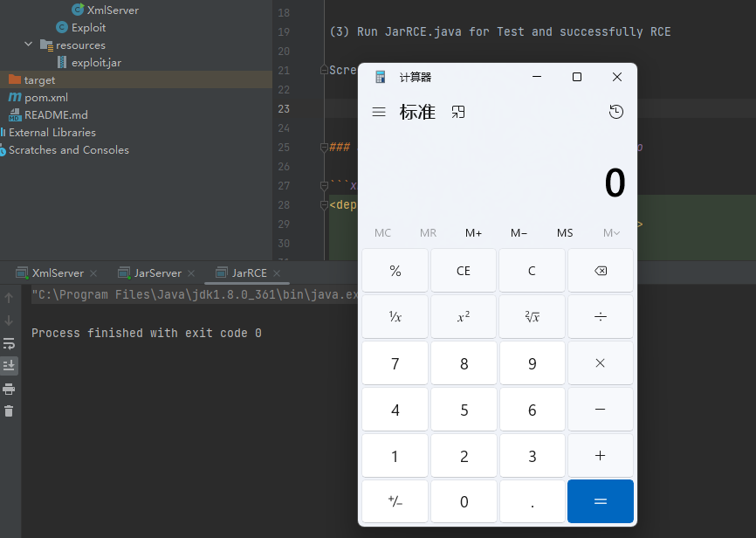Click digit 9 in Calculator
Image resolution: width=756 pixels, height=538 pixels.
(x=532, y=362)
